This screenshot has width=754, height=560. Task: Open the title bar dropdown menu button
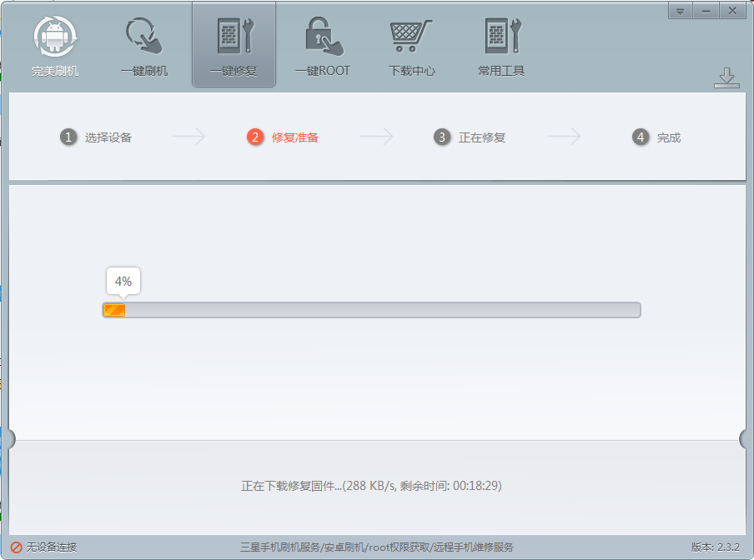click(680, 11)
